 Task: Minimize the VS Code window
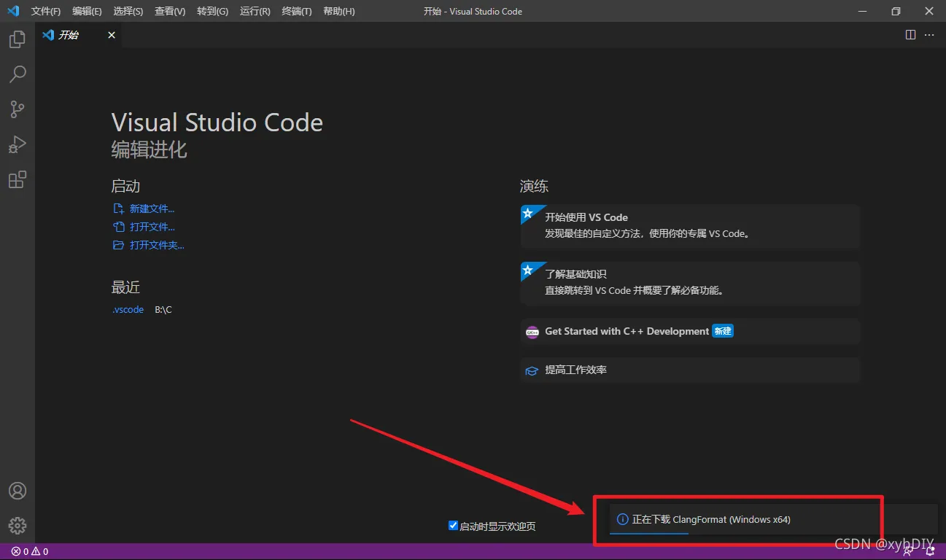(x=861, y=11)
